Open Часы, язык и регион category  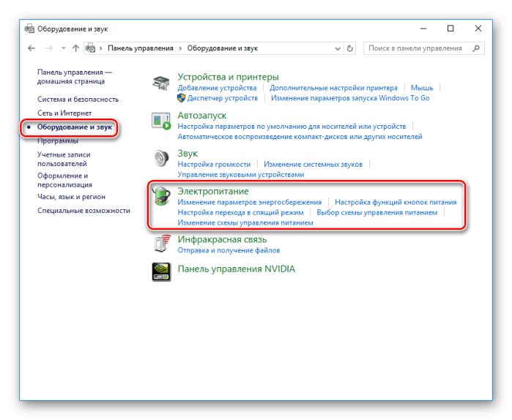pyautogui.click(x=71, y=197)
